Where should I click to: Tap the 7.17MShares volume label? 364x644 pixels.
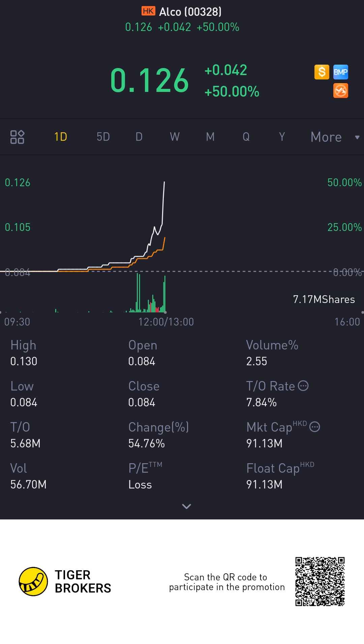point(324,299)
